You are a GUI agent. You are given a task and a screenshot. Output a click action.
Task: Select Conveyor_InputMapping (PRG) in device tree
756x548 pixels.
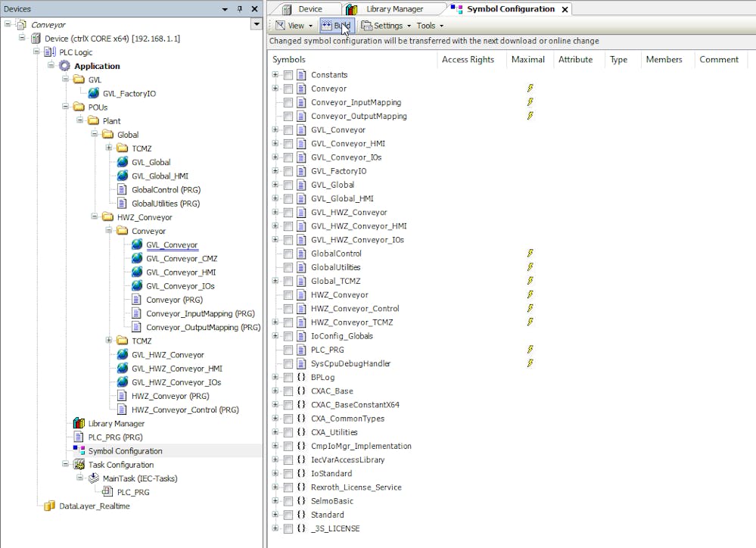pyautogui.click(x=200, y=313)
